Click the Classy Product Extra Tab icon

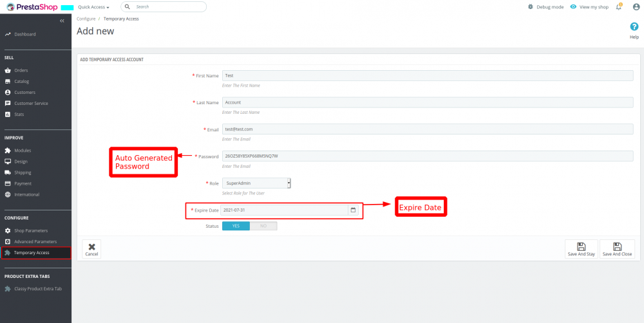7,289
